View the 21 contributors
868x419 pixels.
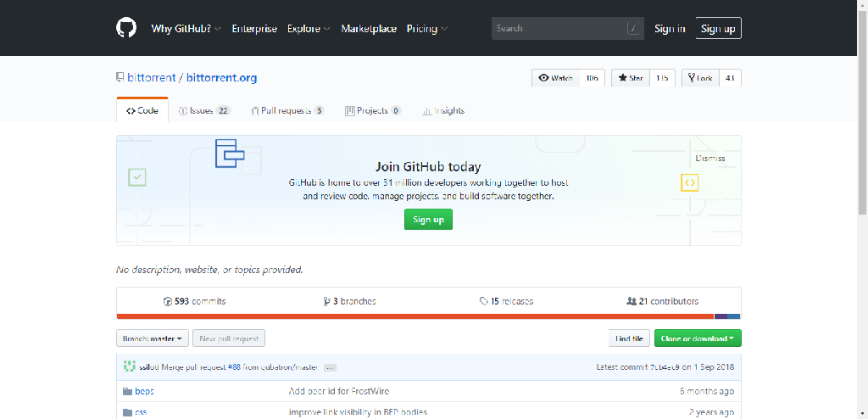[x=662, y=301]
